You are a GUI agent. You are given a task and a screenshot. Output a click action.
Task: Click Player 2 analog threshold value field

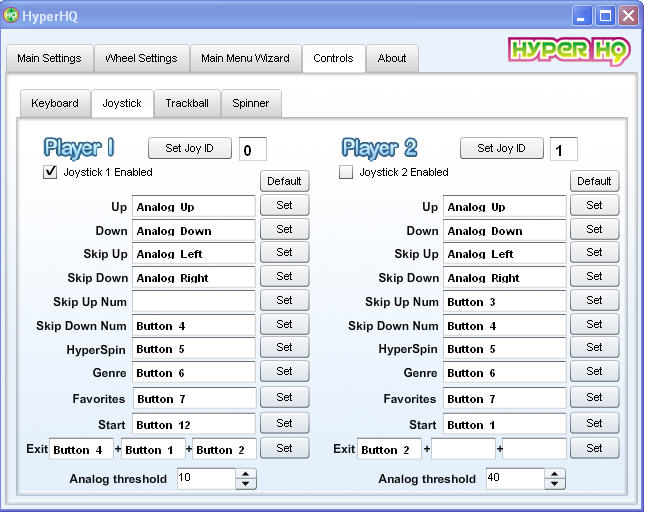coord(516,479)
